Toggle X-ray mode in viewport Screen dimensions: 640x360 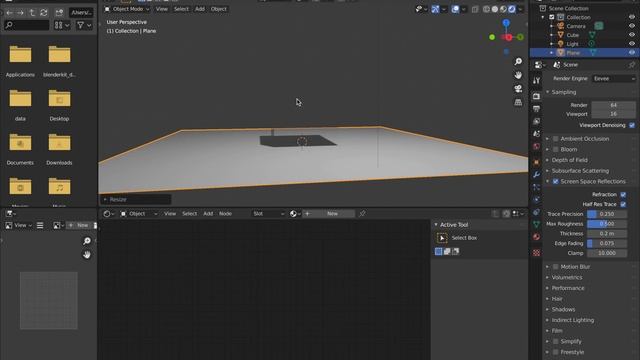click(x=475, y=9)
